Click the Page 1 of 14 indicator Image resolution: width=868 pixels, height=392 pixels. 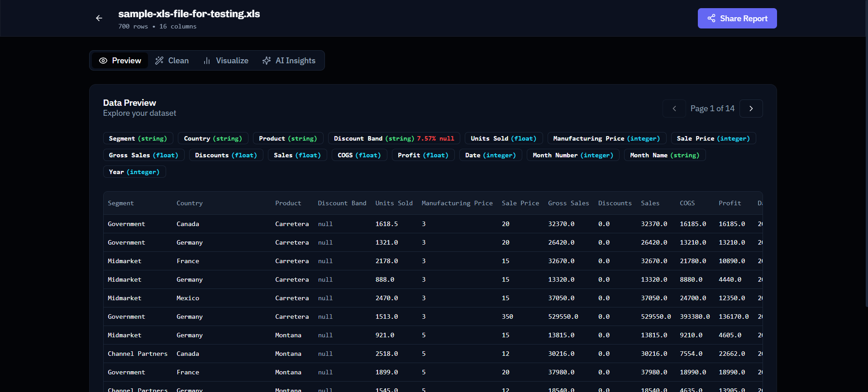[x=712, y=109]
